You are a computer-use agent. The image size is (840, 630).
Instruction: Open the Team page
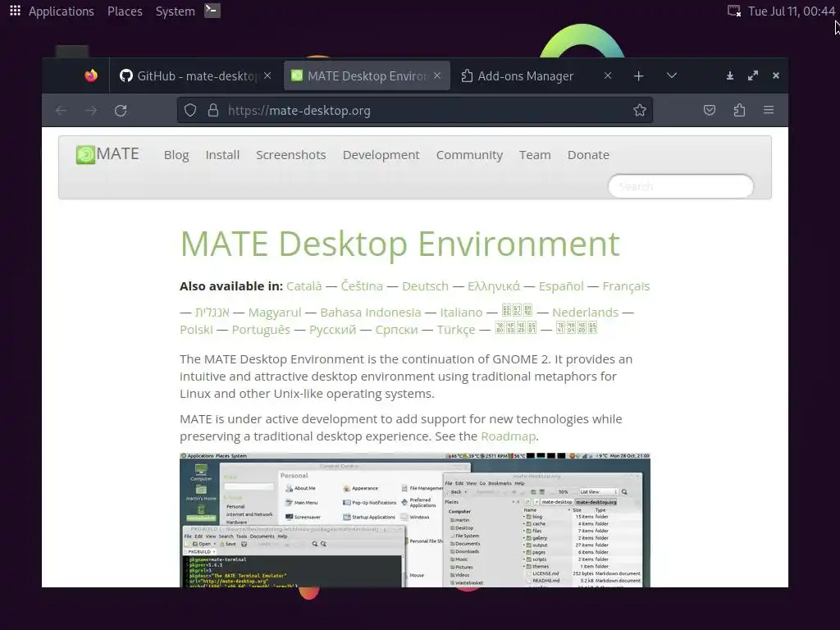(x=535, y=155)
